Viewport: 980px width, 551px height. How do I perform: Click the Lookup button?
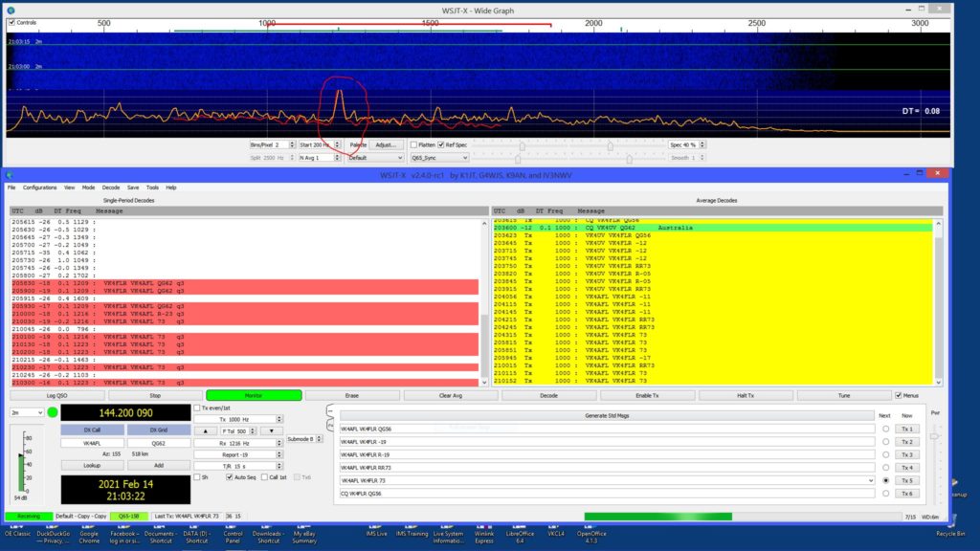point(92,466)
